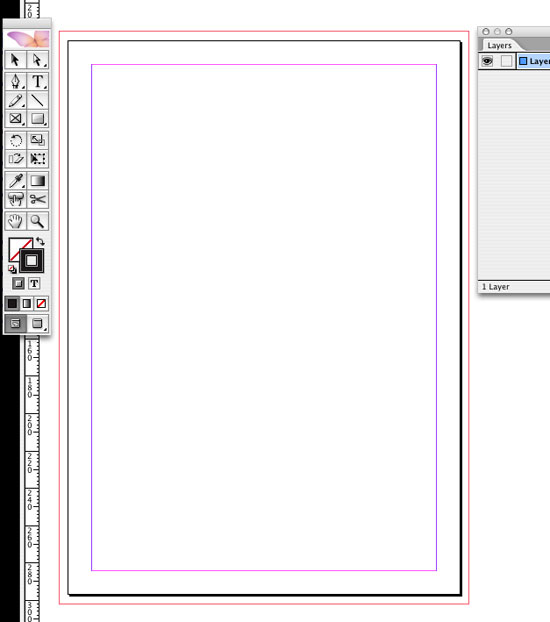Select the Direct Selection tool
Screen dimensions: 550x622
pos(38,60)
